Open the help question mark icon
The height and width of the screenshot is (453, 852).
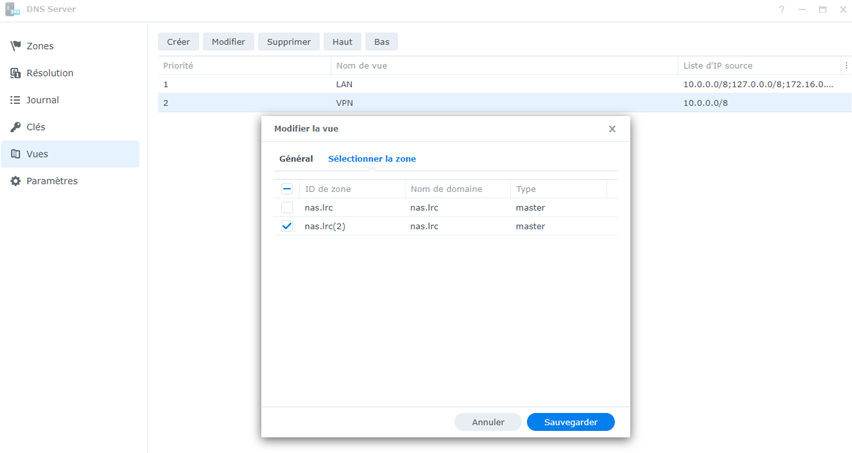(782, 10)
